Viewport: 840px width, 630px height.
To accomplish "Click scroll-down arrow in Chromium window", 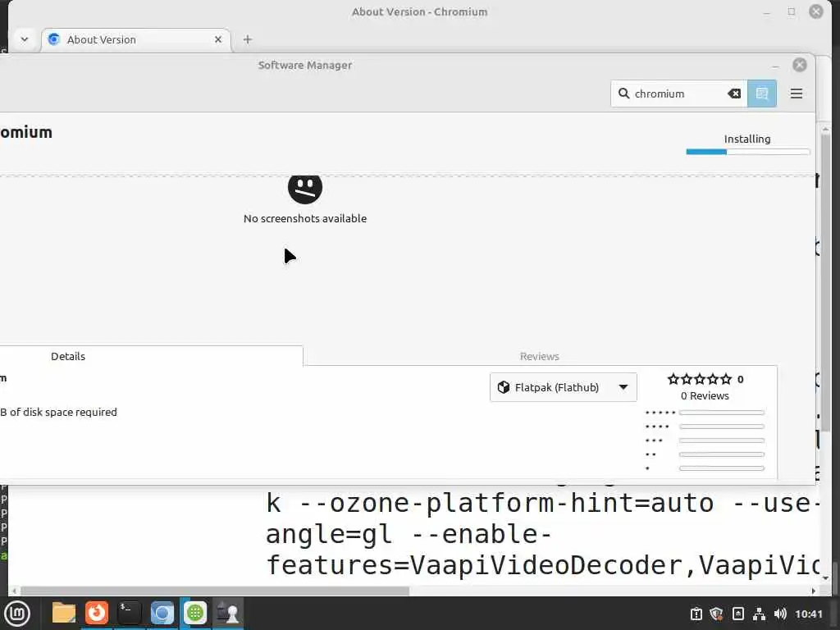I will coord(825,578).
